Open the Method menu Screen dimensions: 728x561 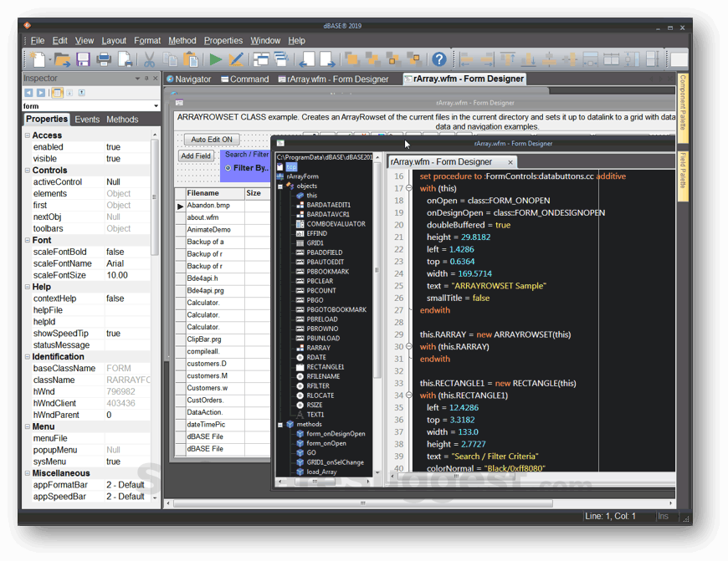pos(182,40)
